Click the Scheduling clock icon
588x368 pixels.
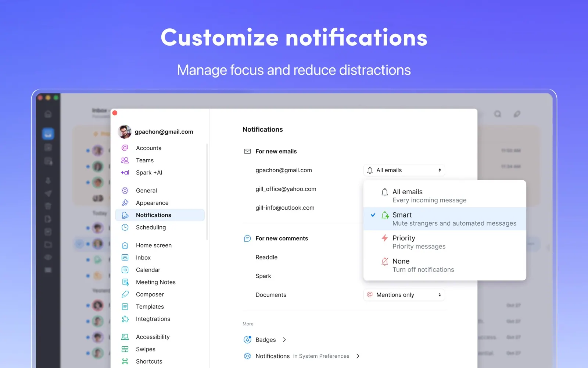125,227
